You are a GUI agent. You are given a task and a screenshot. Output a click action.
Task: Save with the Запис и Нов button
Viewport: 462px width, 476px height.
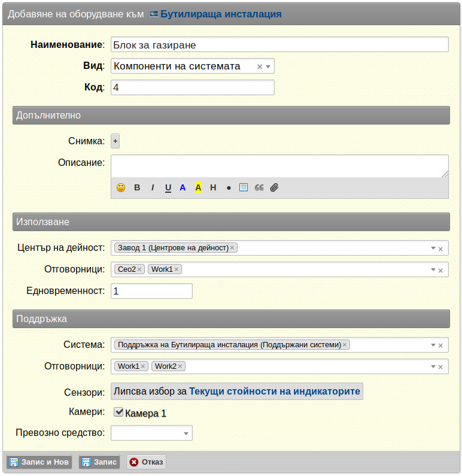[x=39, y=462]
